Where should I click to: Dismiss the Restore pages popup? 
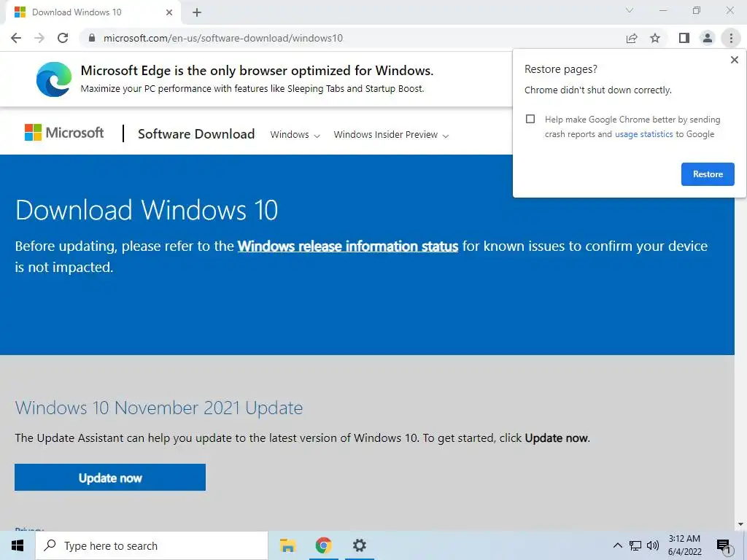(x=734, y=60)
